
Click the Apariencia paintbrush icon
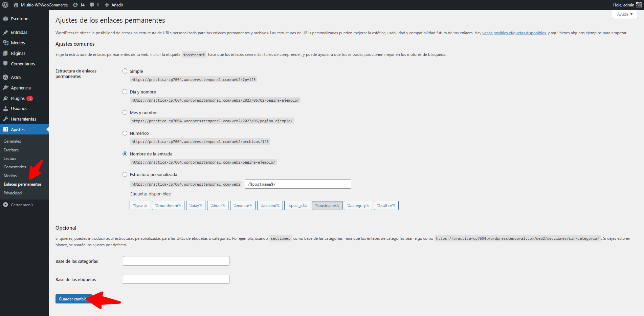(x=5, y=88)
